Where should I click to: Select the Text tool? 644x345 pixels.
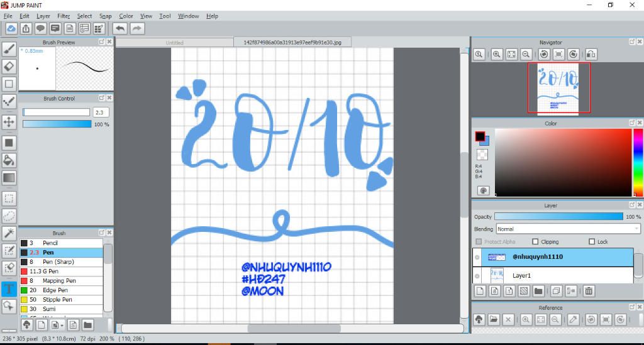[9, 289]
